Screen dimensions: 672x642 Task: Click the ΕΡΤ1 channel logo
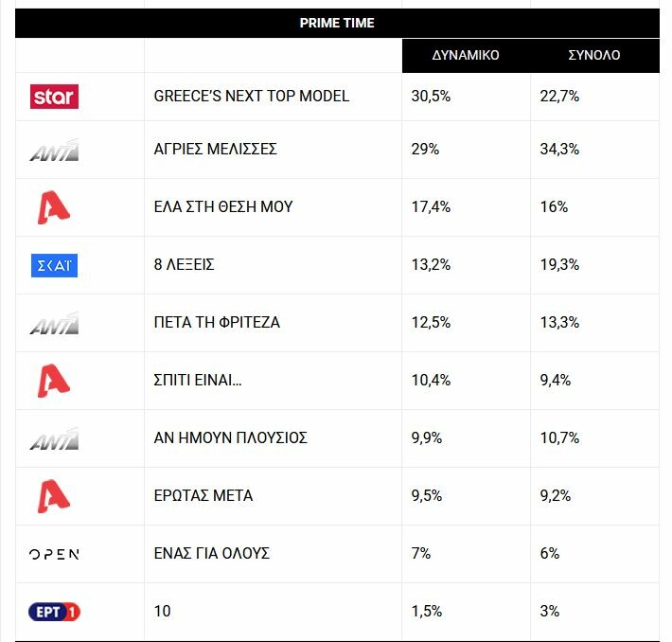click(x=55, y=612)
